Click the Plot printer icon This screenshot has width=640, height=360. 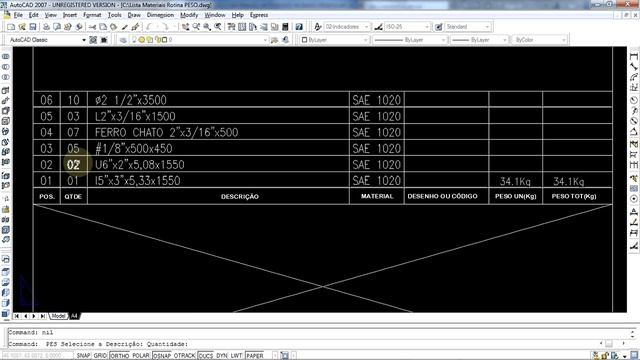tap(46, 27)
